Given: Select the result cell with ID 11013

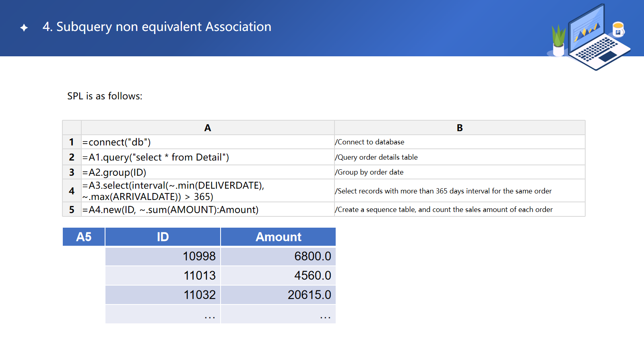Looking at the screenshot, I should tap(163, 276).
